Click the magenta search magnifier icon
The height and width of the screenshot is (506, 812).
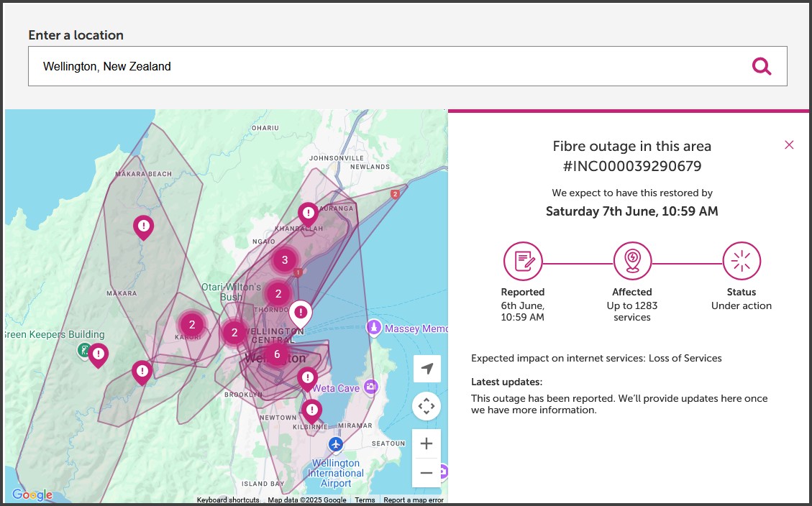coord(761,67)
